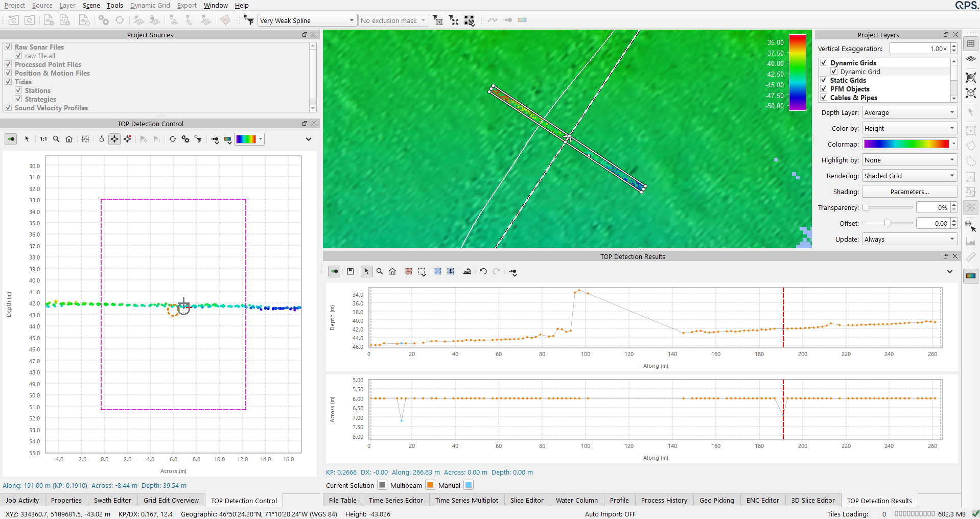Switch to the Slice Editor tab
Viewport: 980px width, 519px height.
(527, 501)
